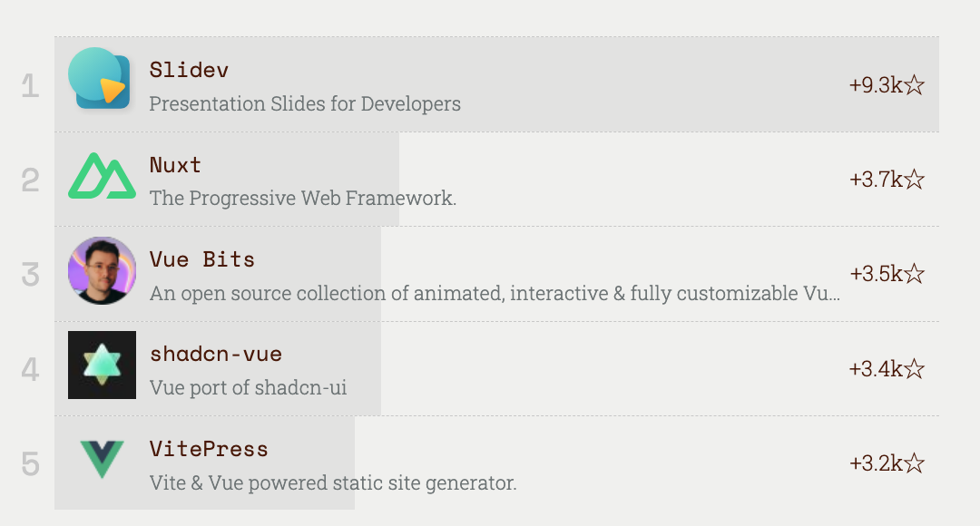The height and width of the screenshot is (526, 980).
Task: Click the shadcn-vue star logo icon
Action: (x=102, y=365)
